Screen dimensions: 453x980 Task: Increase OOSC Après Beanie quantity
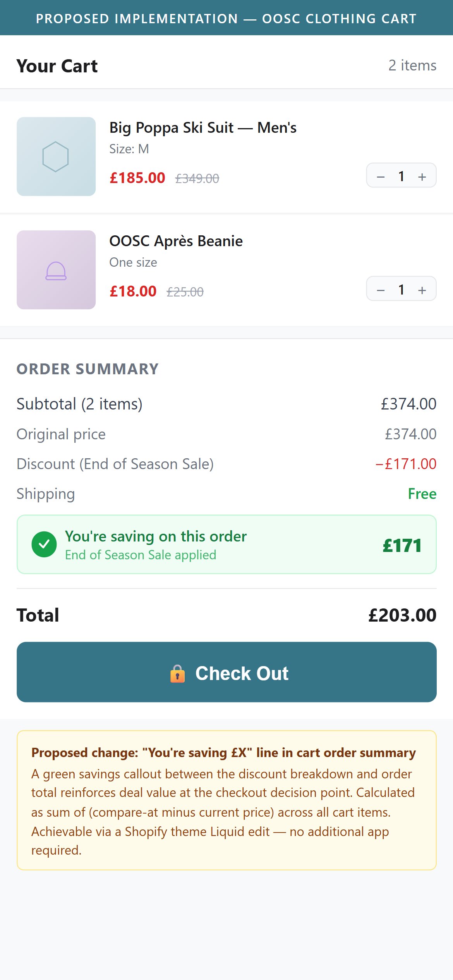[422, 290]
